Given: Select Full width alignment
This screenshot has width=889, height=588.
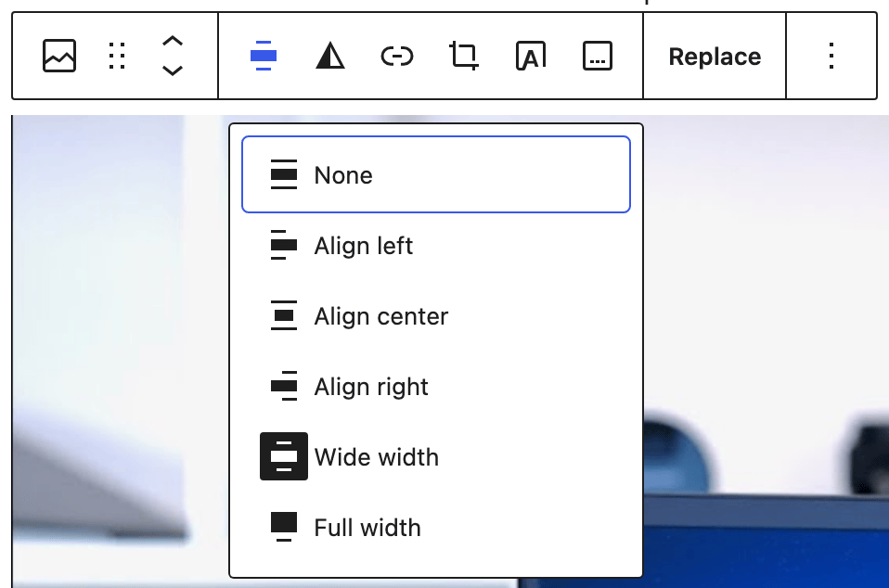Looking at the screenshot, I should click(436, 527).
